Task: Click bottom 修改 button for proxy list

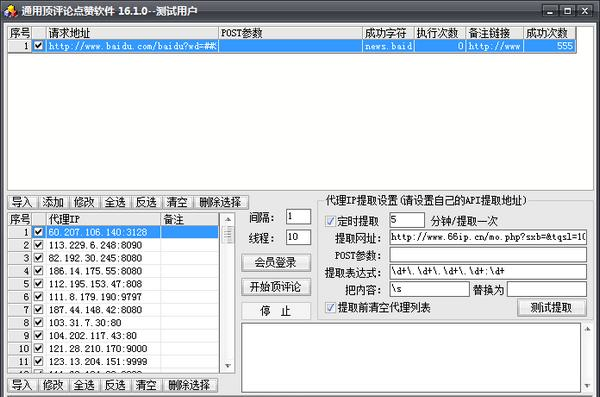Action: pos(53,385)
